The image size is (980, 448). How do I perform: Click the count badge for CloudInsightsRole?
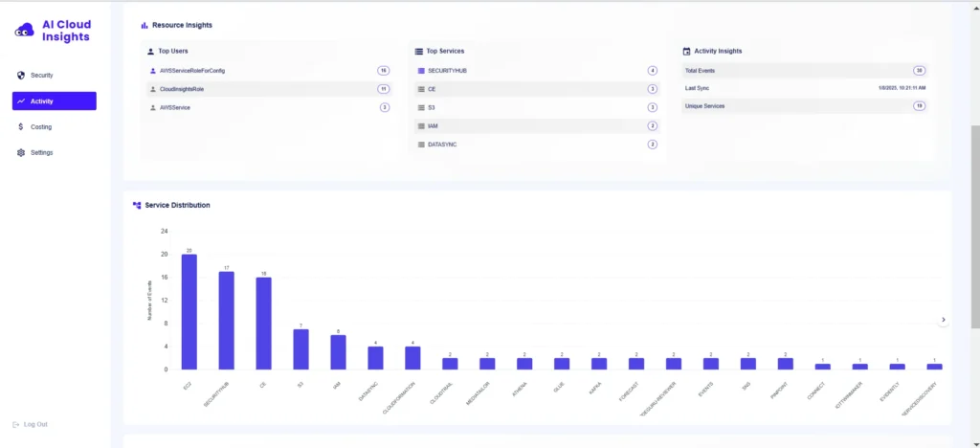coord(383,89)
